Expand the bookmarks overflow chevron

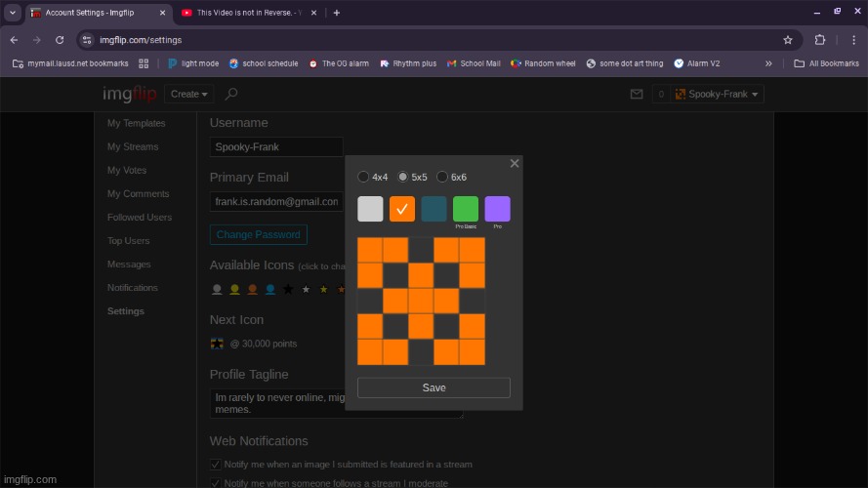[x=768, y=63]
